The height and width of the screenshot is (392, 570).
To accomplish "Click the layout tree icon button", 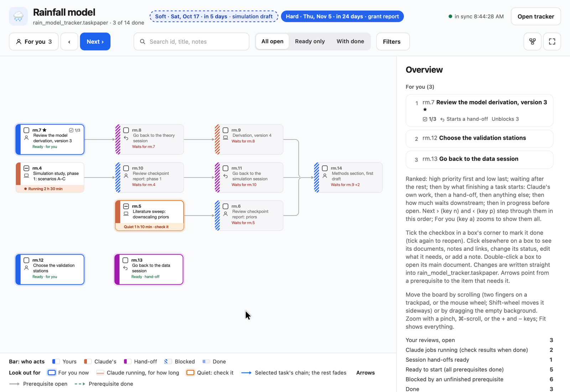I will click(x=532, y=42).
